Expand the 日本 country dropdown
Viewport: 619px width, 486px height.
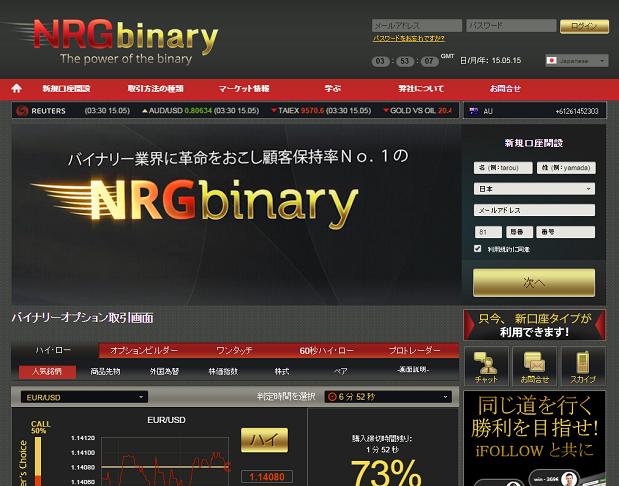534,189
